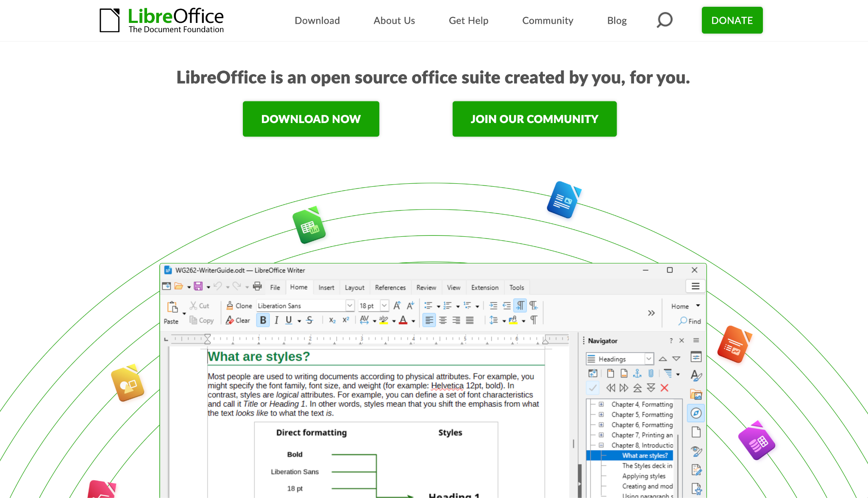Toggle Italic formatting in Writer toolbar
Screen dimensions: 868x498
(276, 320)
